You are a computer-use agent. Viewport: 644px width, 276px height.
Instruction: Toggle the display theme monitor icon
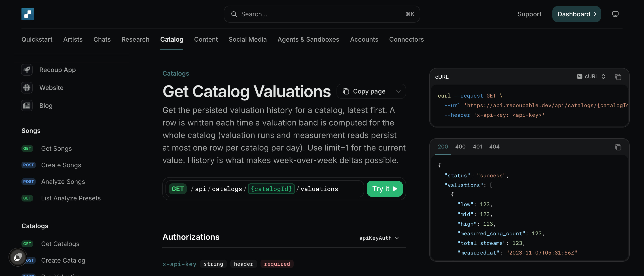[615, 14]
